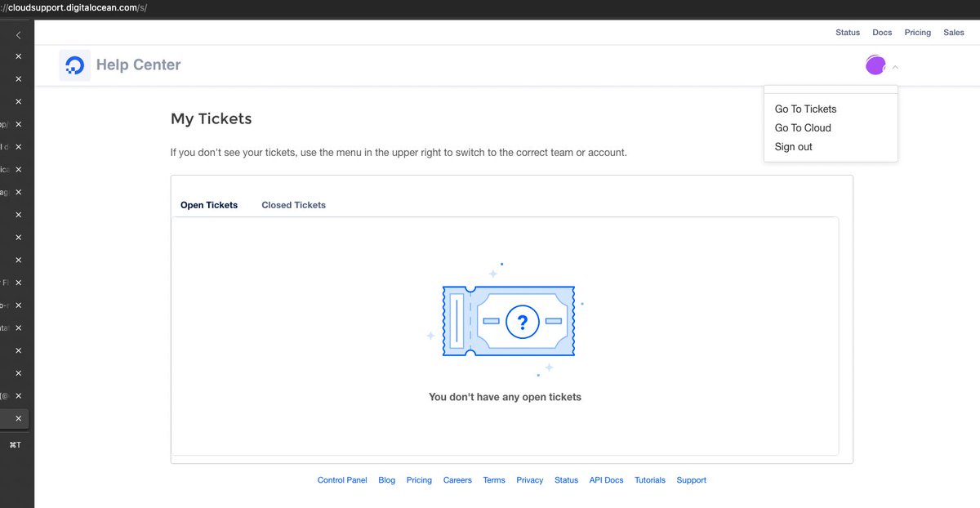Open the Sales link in the header bar
The width and height of the screenshot is (980, 508).
click(x=954, y=33)
